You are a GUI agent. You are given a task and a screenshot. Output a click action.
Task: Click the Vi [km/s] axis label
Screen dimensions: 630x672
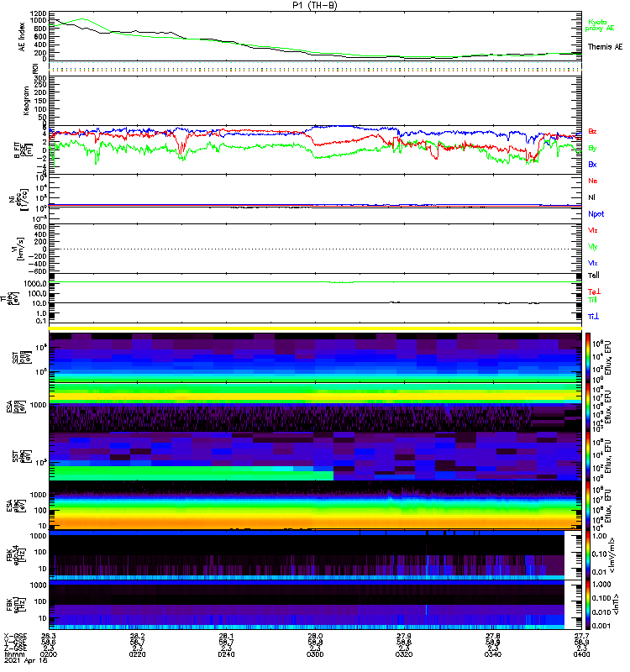(19, 249)
